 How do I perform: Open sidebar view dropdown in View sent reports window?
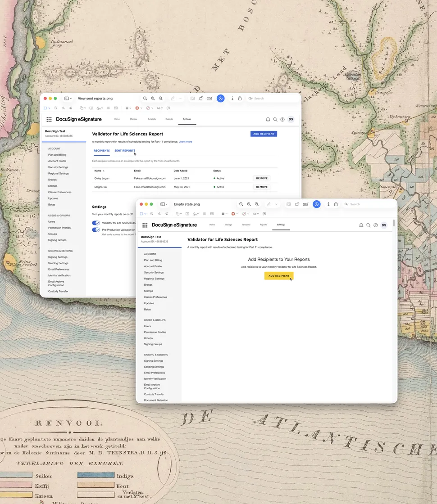click(68, 99)
